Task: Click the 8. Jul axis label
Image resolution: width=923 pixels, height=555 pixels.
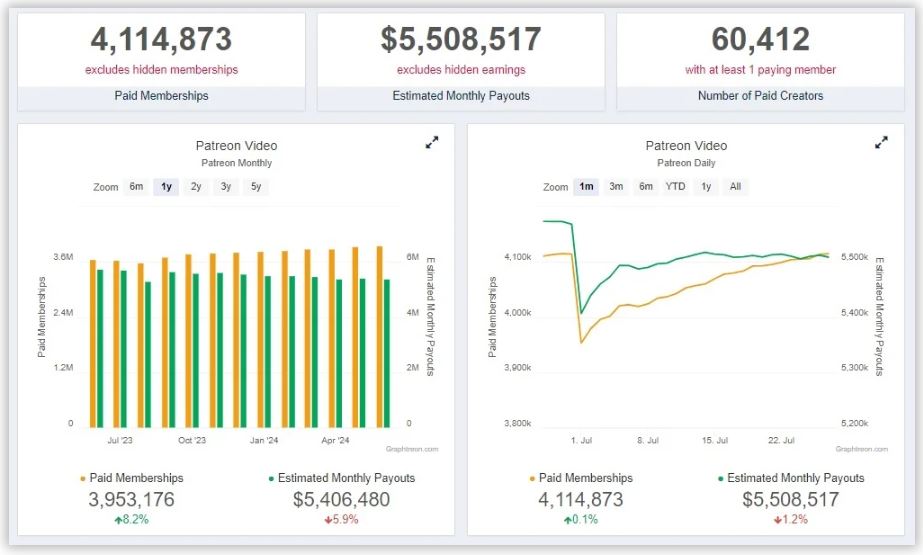Action: tap(648, 440)
